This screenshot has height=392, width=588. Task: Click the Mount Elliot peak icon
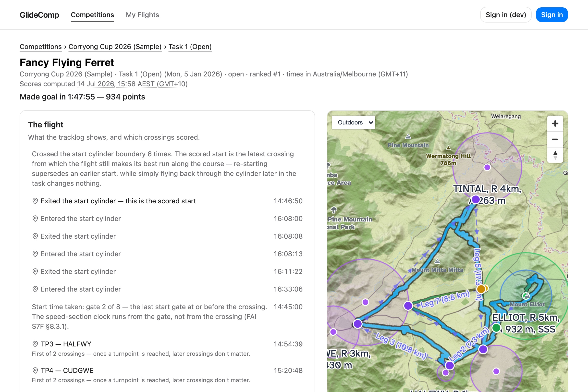(x=527, y=296)
